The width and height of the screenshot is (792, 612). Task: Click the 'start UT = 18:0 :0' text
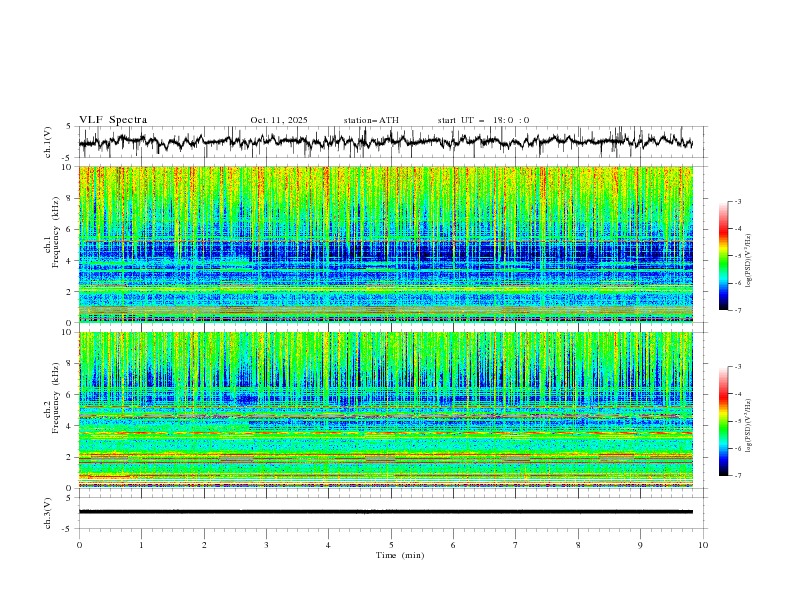point(483,120)
